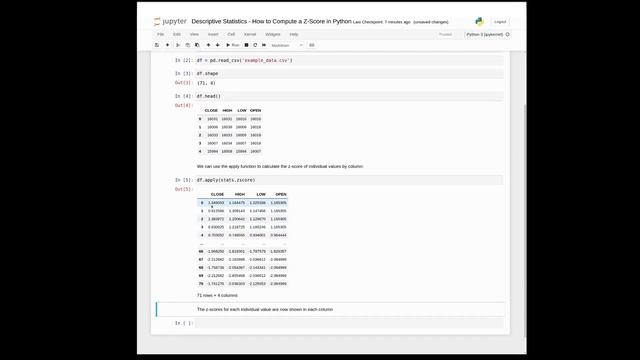
Task: Move selected cell up arrow
Action: coord(208,45)
